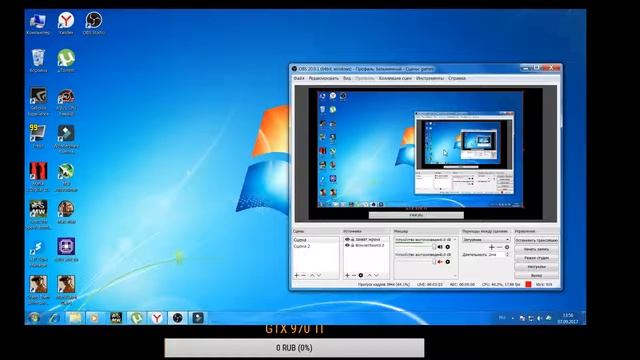
Task: Open the Инструменты menu
Action: coord(430,78)
